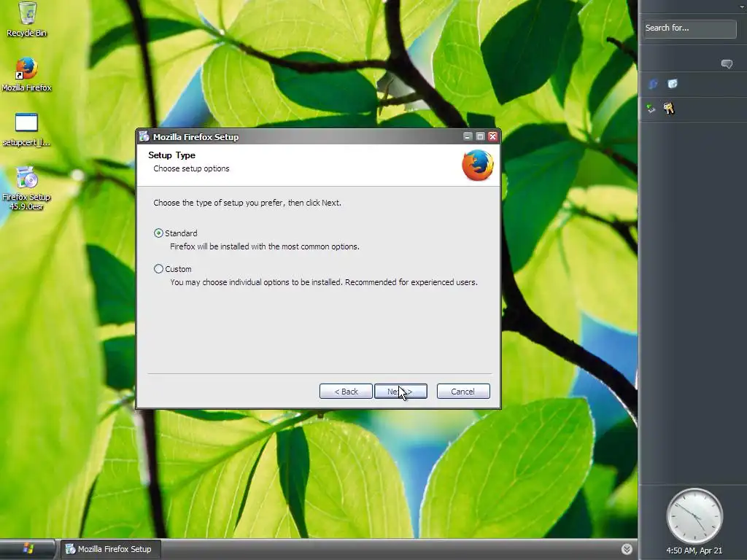Image resolution: width=747 pixels, height=560 pixels.
Task: Minimize the Mozilla Firefox Setup window
Action: (x=468, y=136)
